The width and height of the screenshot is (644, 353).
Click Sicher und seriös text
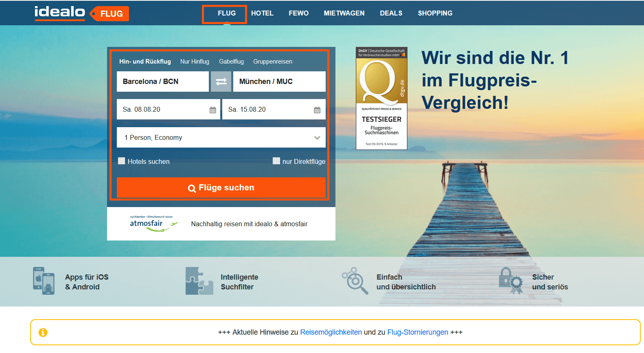pos(550,282)
